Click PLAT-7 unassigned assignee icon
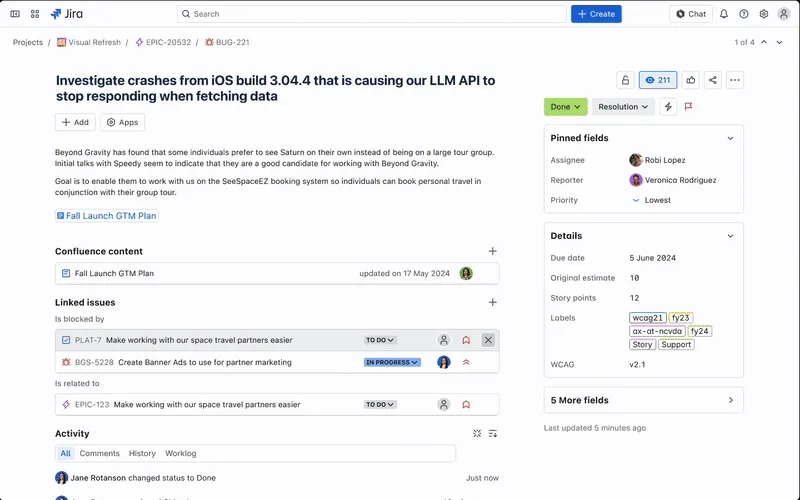Image resolution: width=800 pixels, height=500 pixels. pyautogui.click(x=444, y=340)
